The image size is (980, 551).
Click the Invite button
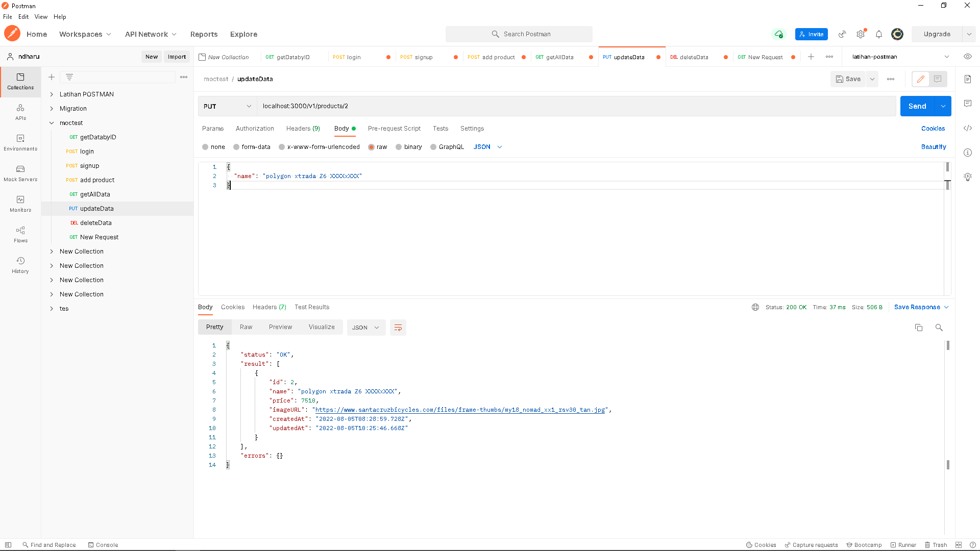point(812,34)
